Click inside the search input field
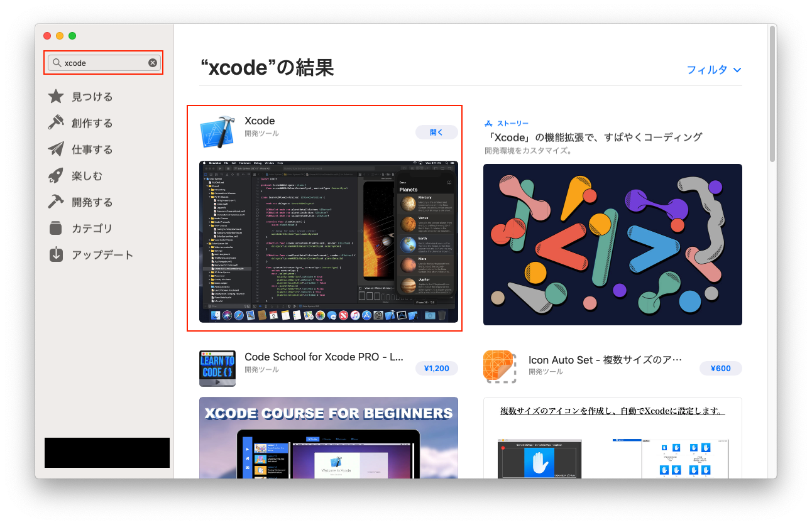The image size is (812, 525). pos(101,62)
